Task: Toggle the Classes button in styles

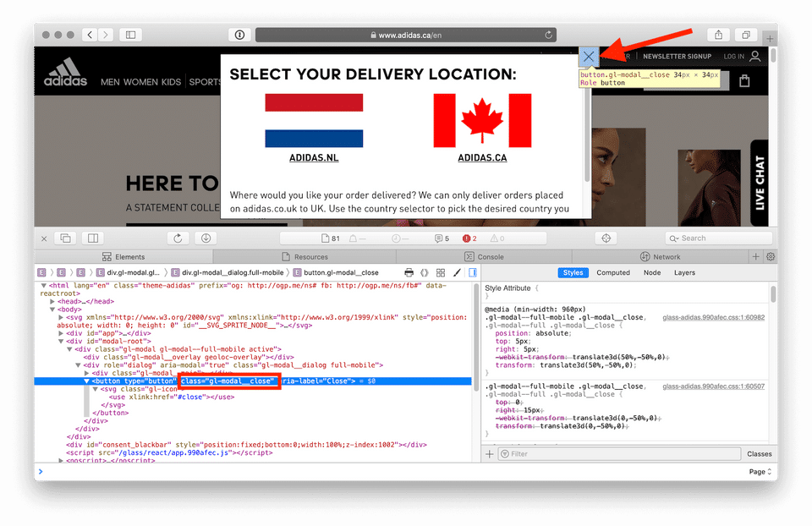Action: tap(760, 454)
